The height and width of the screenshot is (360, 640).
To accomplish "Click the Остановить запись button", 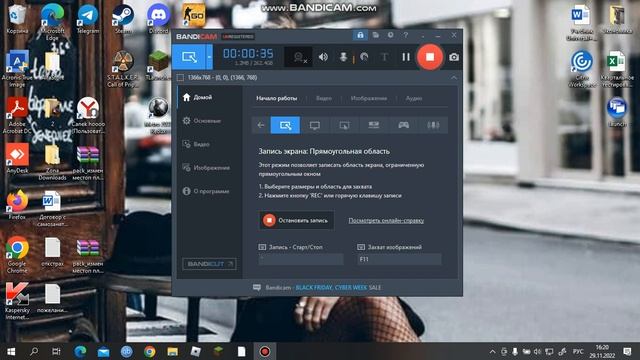I will click(x=297, y=220).
